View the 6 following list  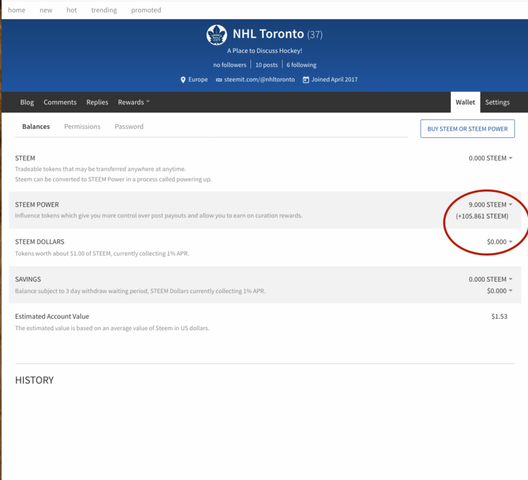[x=301, y=65]
